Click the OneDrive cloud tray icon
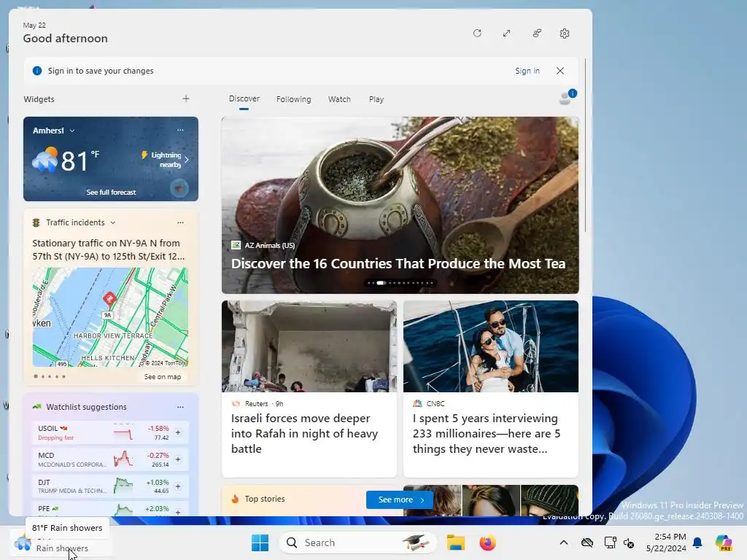 [x=587, y=542]
